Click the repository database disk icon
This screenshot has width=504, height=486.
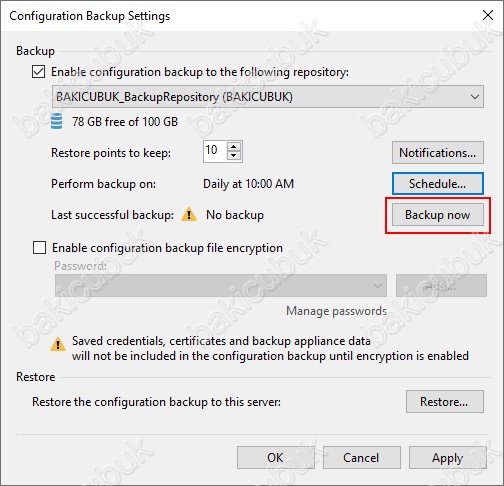56,121
